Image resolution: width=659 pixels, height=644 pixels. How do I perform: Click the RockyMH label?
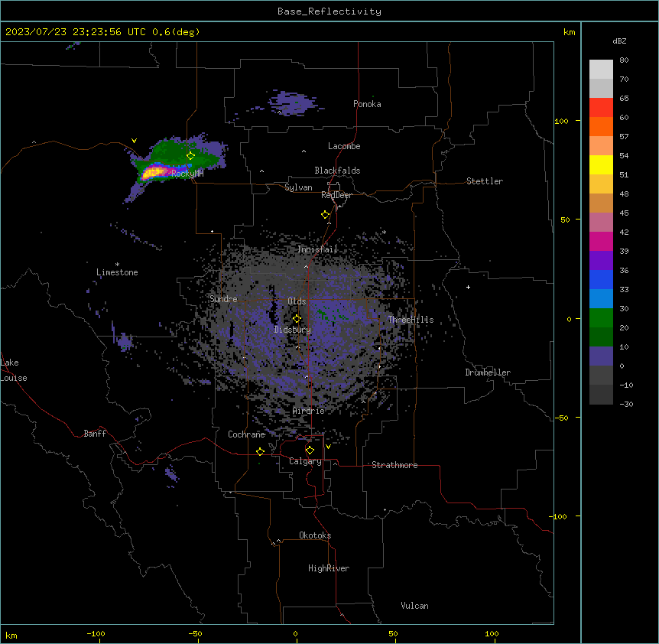187,173
